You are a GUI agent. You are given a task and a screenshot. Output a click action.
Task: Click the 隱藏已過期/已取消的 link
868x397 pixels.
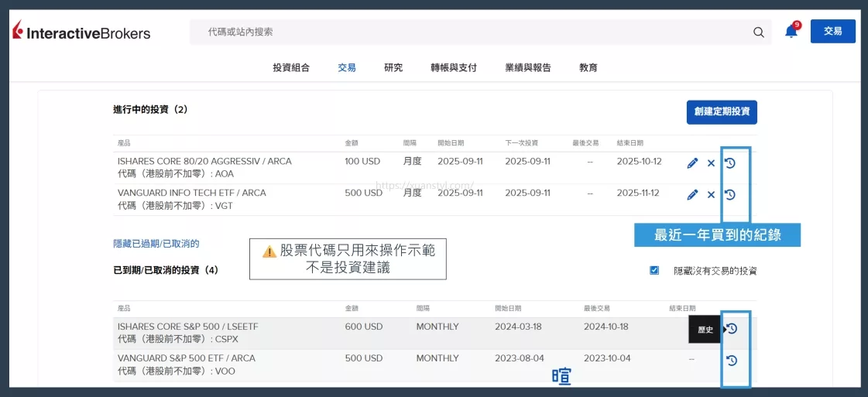(x=156, y=243)
